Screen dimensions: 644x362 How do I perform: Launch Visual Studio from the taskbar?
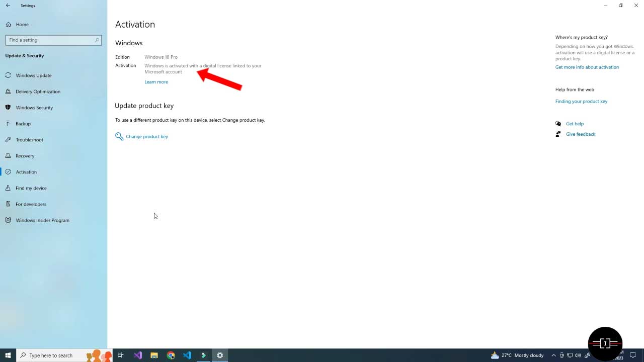point(138,355)
